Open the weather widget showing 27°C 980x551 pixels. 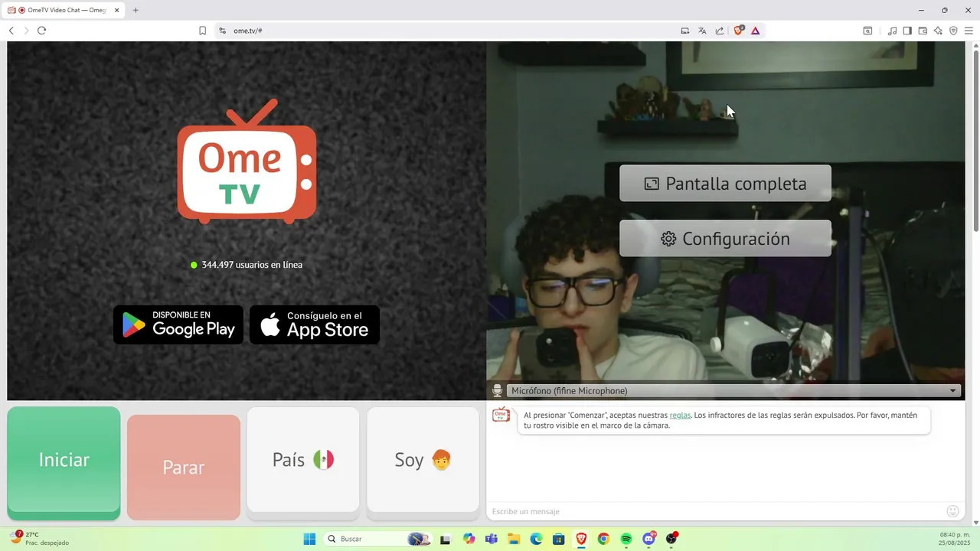38,538
